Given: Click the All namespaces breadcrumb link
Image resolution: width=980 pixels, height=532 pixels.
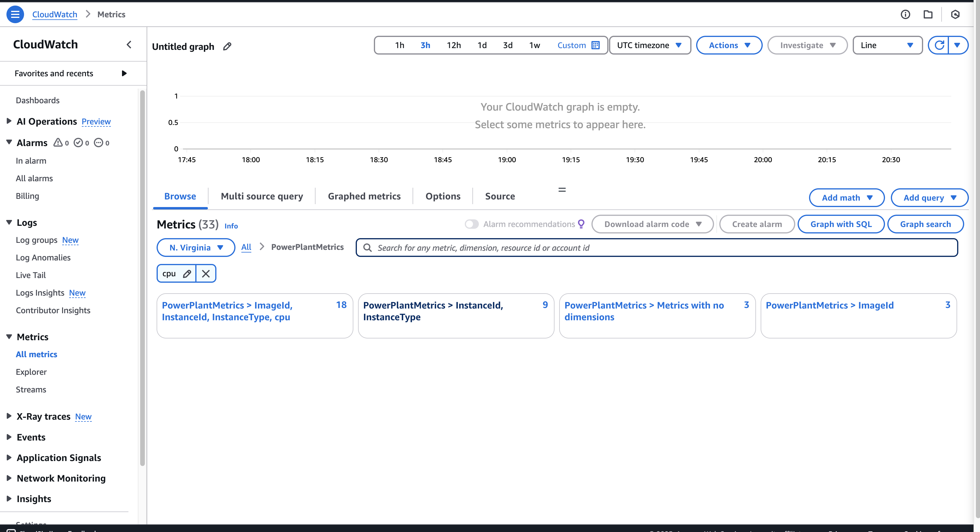Looking at the screenshot, I should point(246,247).
